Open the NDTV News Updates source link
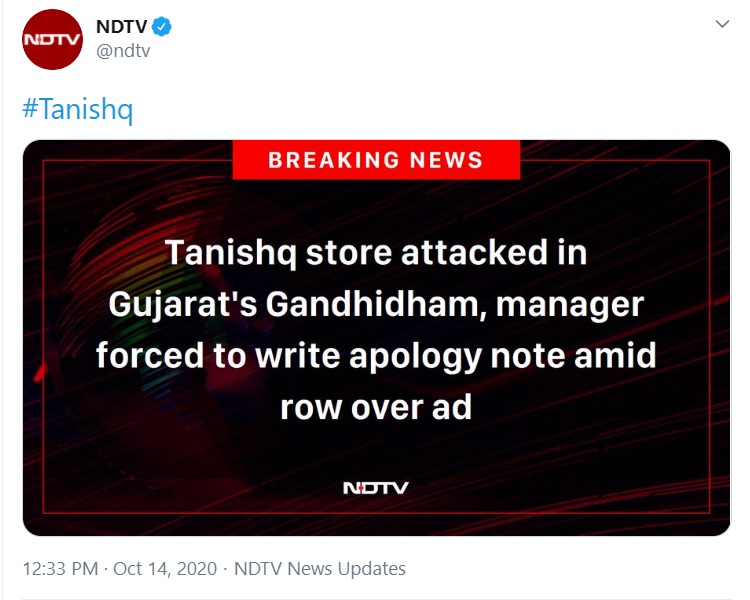 (x=319, y=569)
